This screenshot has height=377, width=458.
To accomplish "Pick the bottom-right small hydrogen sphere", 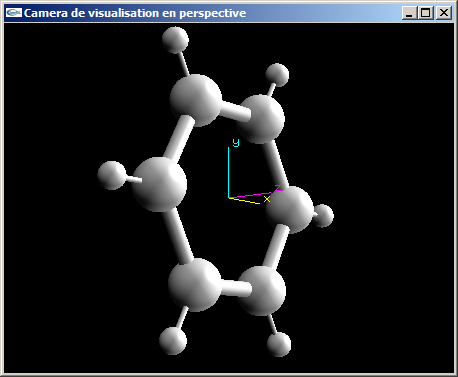I will click(x=279, y=344).
